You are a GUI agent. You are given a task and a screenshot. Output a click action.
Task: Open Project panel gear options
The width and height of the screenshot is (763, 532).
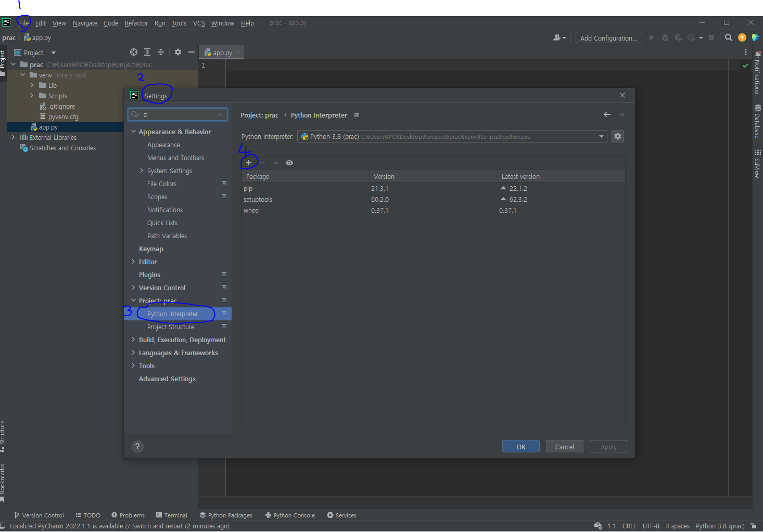pyautogui.click(x=178, y=52)
